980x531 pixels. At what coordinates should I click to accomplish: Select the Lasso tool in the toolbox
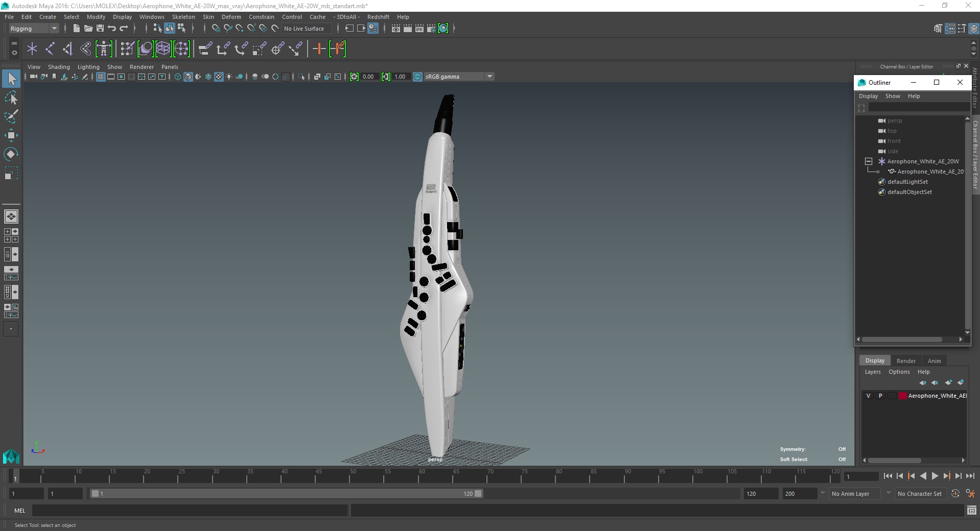tap(11, 98)
